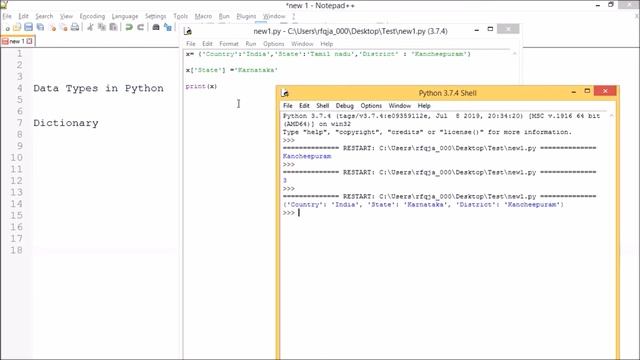Open Window menu in new1.py editor window
The height and width of the screenshot is (360, 640).
pos(302,44)
